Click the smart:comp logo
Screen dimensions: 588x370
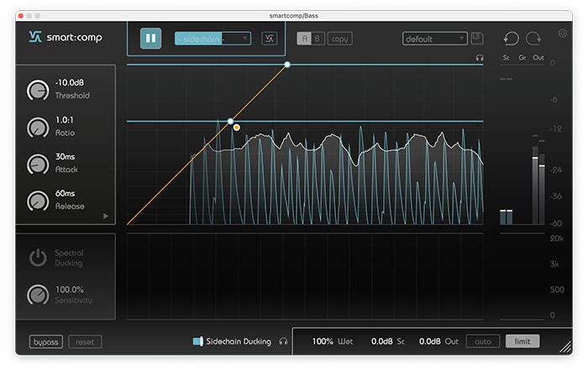(x=66, y=37)
